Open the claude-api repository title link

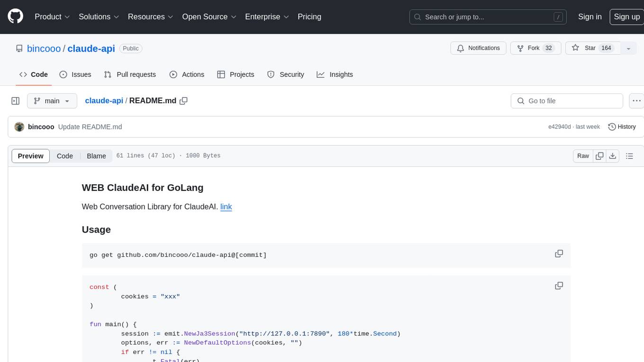click(x=91, y=48)
